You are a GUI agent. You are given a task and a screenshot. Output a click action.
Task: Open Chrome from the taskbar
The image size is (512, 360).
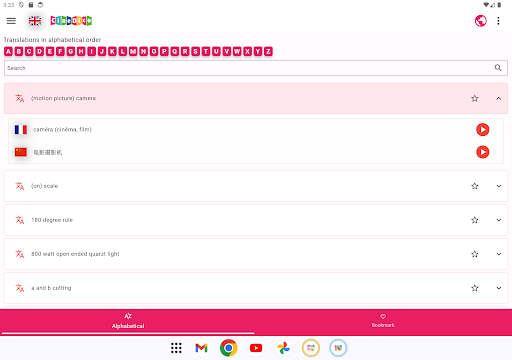pos(228,348)
